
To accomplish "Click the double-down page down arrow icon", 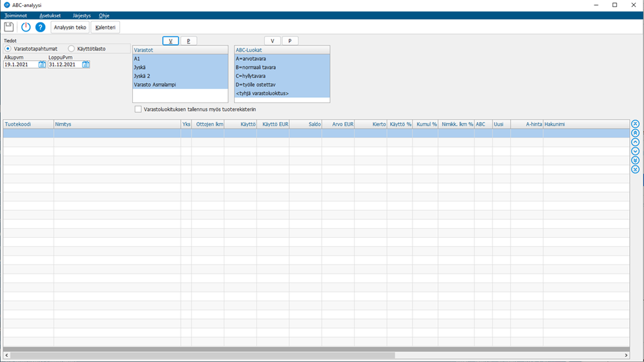I will 635,160.
